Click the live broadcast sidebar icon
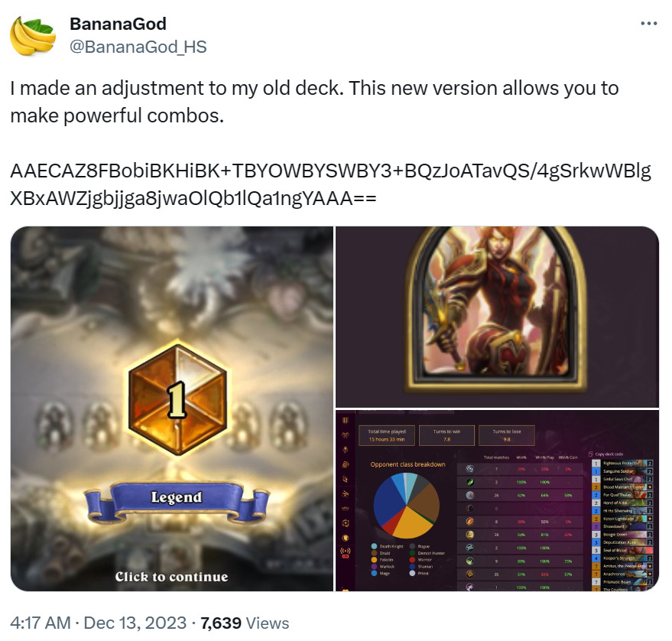The image size is (672, 641). pyautogui.click(x=345, y=552)
